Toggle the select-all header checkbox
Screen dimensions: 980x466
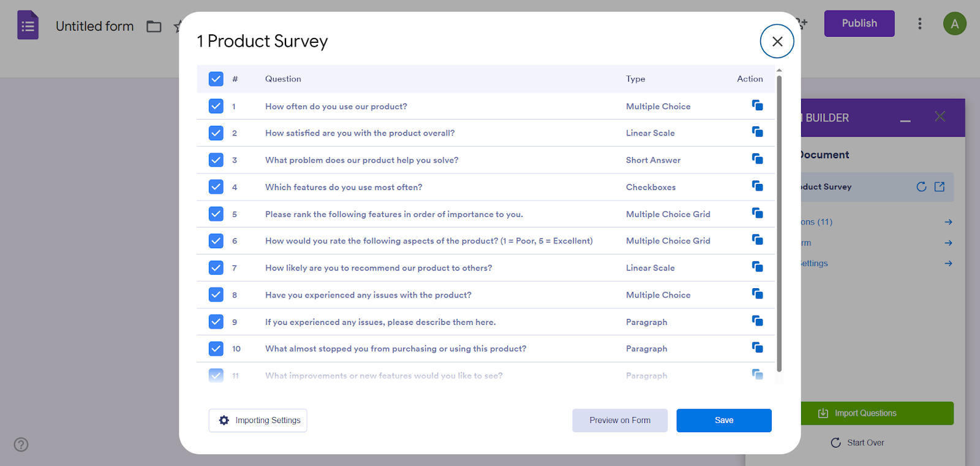[216, 79]
